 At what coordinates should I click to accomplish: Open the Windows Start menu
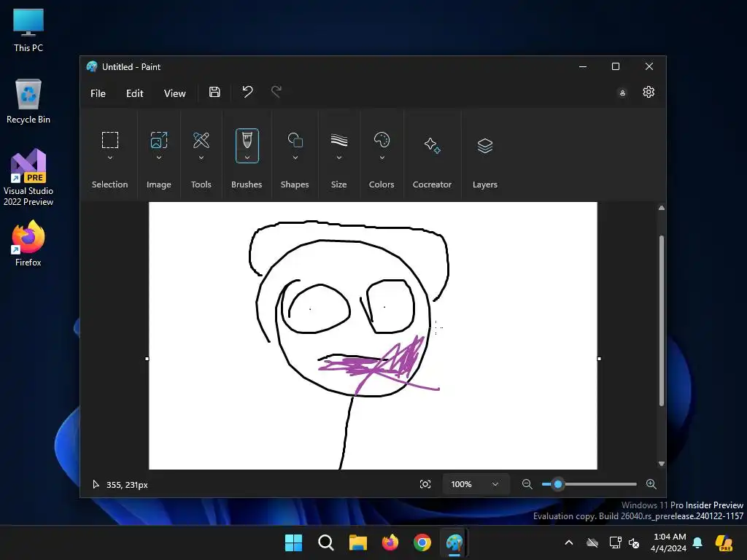(293, 542)
